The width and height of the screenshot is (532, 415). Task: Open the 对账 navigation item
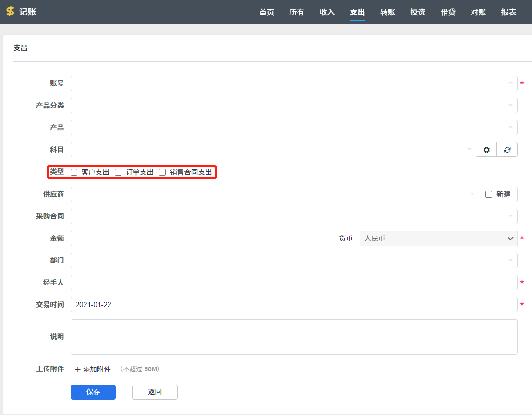tap(478, 12)
